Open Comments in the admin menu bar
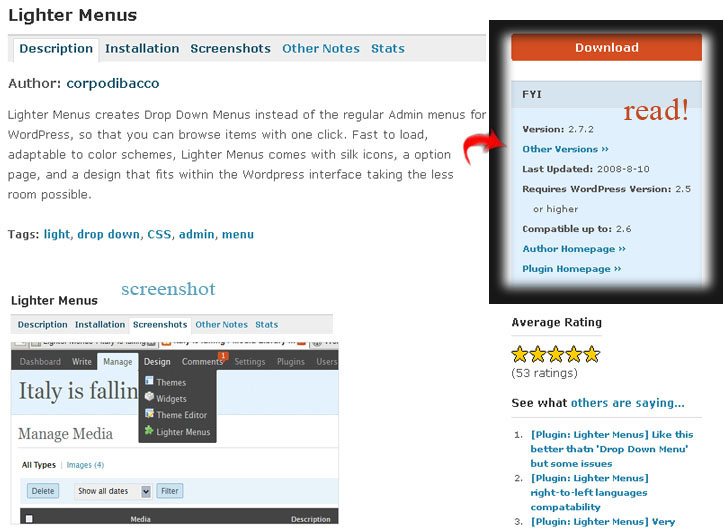The image size is (724, 528). tap(202, 362)
